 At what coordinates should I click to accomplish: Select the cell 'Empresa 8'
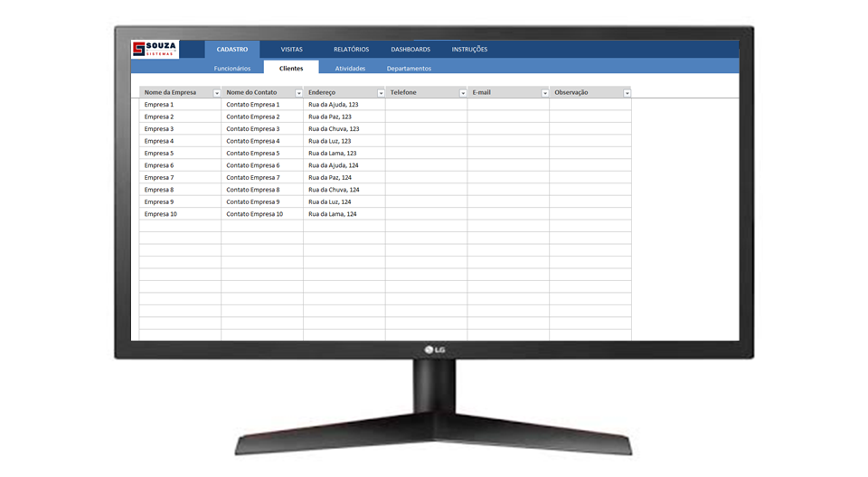click(180, 190)
